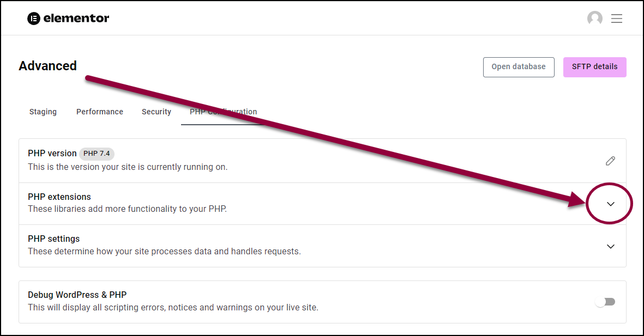
Task: Select the Security tab
Action: pyautogui.click(x=157, y=112)
